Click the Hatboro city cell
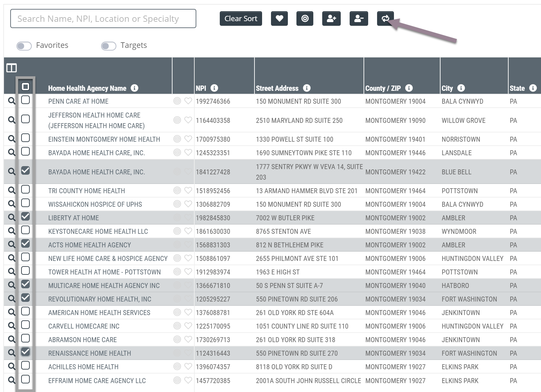The width and height of the screenshot is (541, 392). pyautogui.click(x=455, y=286)
